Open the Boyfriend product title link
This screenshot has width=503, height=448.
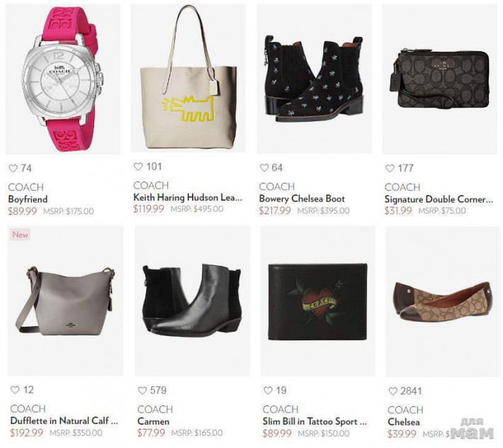28,199
